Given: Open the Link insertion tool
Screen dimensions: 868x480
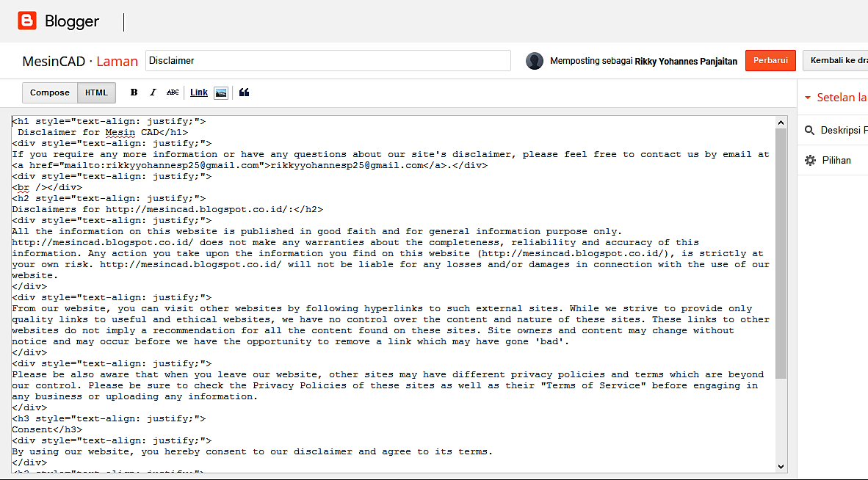Looking at the screenshot, I should [x=198, y=92].
